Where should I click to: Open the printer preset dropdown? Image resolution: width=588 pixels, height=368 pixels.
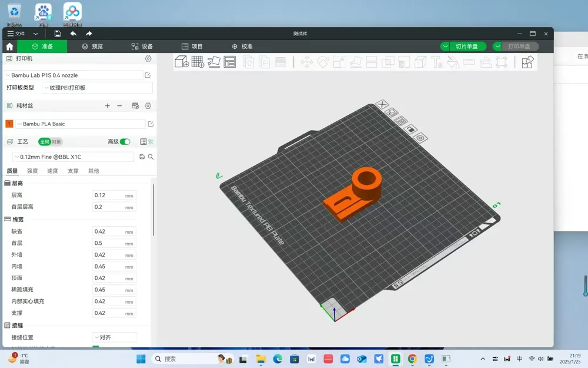pos(73,75)
